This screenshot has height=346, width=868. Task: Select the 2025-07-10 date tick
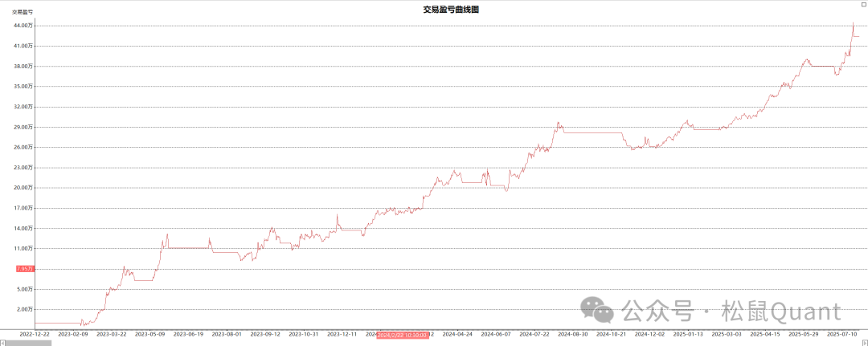pyautogui.click(x=843, y=334)
